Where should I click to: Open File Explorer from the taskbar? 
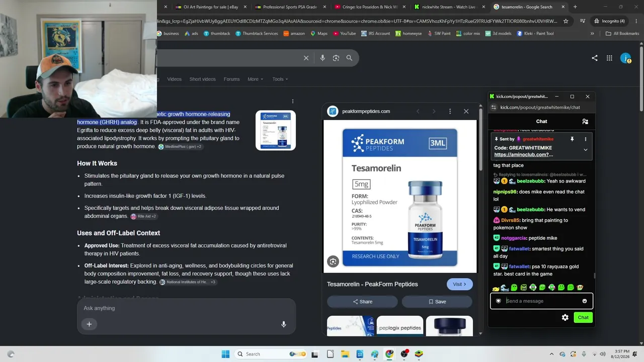point(346,354)
